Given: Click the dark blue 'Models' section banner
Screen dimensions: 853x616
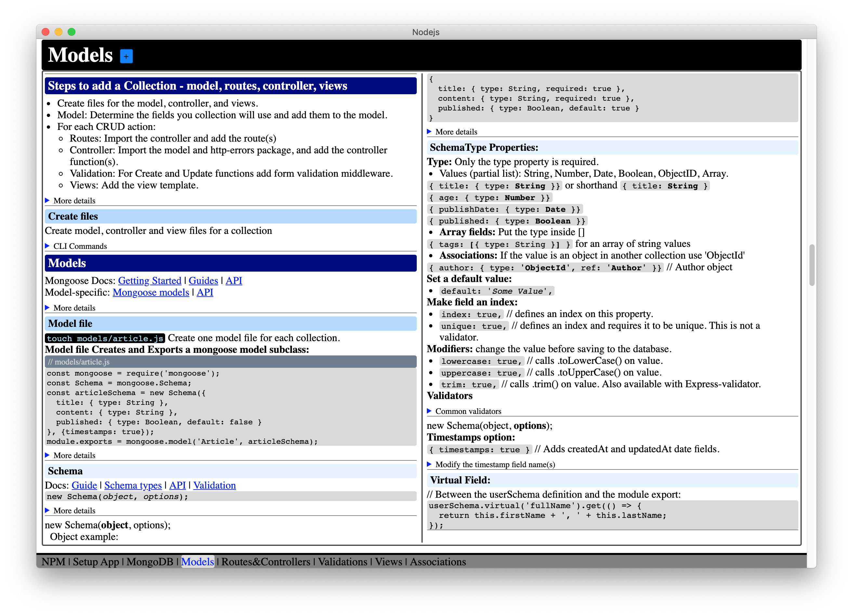Looking at the screenshot, I should [x=230, y=263].
